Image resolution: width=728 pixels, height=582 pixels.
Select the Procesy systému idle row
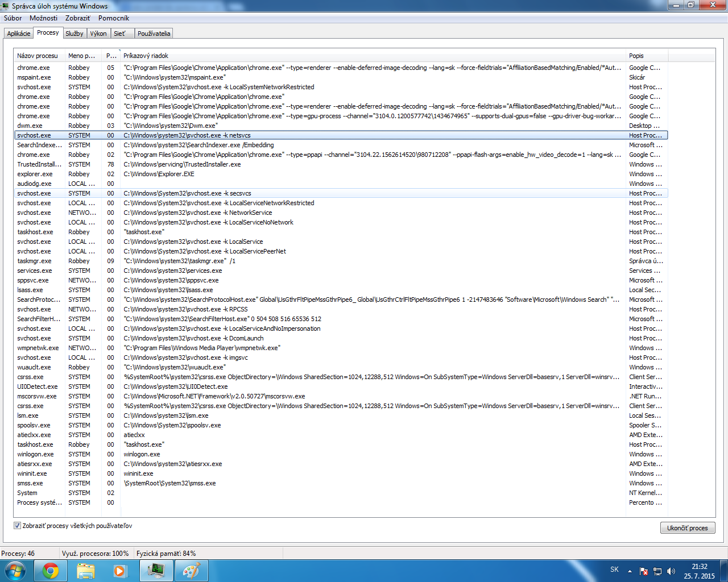341,502
